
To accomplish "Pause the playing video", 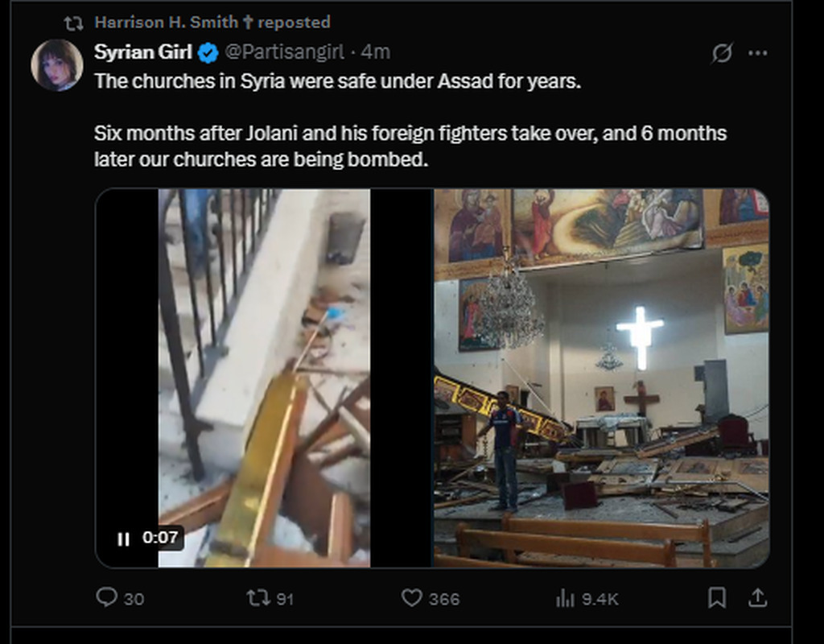I will pos(123,539).
